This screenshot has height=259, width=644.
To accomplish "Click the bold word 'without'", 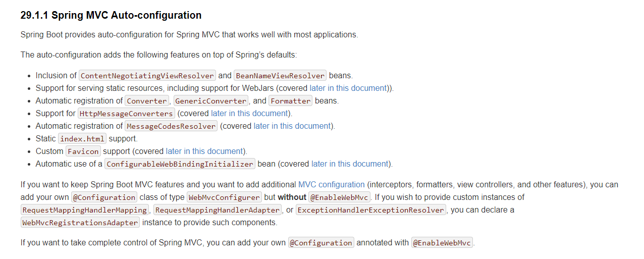I will click(292, 197).
